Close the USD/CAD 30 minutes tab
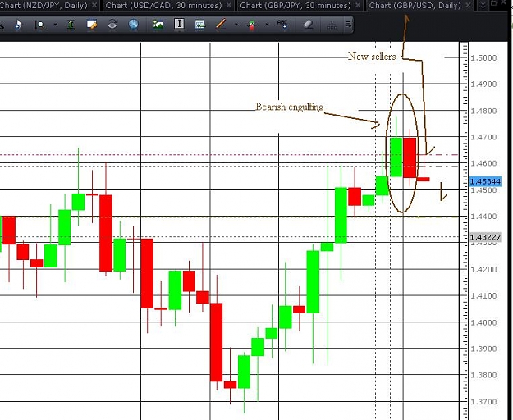Screen dimensions: 513x420 (x=229, y=5)
